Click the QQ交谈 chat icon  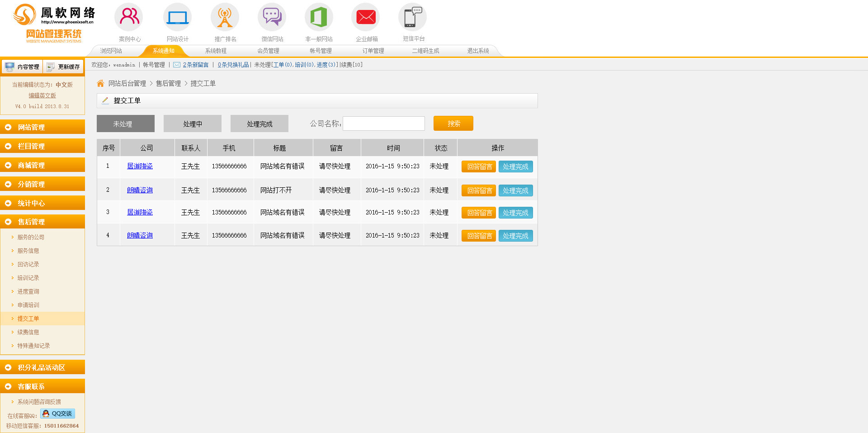click(x=58, y=414)
